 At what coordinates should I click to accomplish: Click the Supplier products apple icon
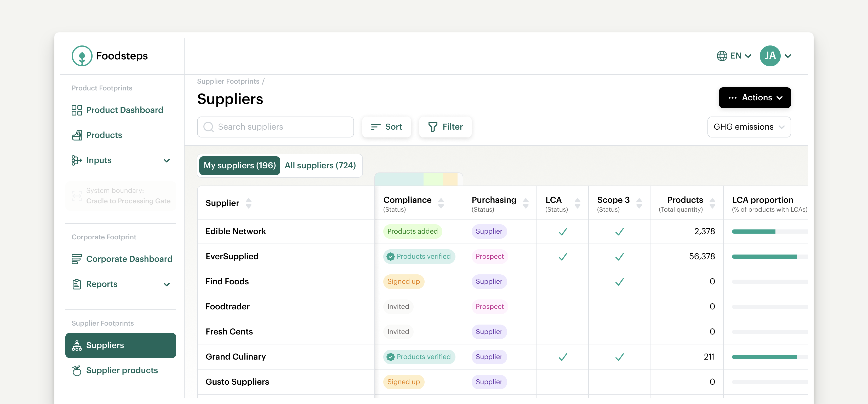coord(77,370)
